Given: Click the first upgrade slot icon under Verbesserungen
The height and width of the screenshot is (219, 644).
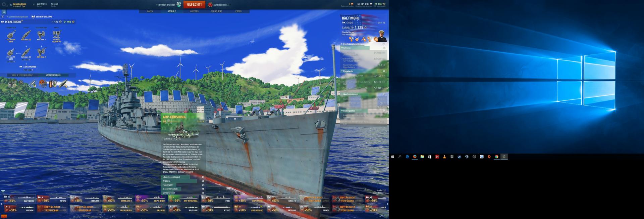Looking at the screenshot, I should point(12,84).
